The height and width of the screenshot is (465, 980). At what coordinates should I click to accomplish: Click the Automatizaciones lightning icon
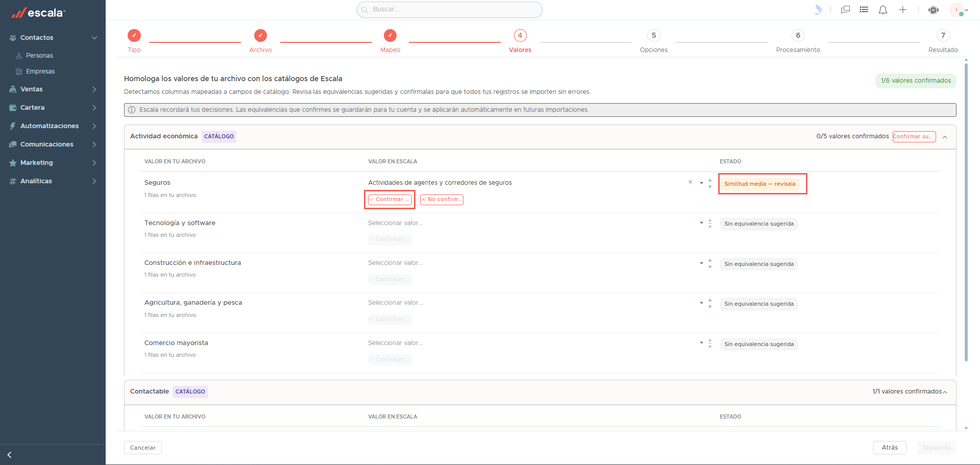(13, 126)
